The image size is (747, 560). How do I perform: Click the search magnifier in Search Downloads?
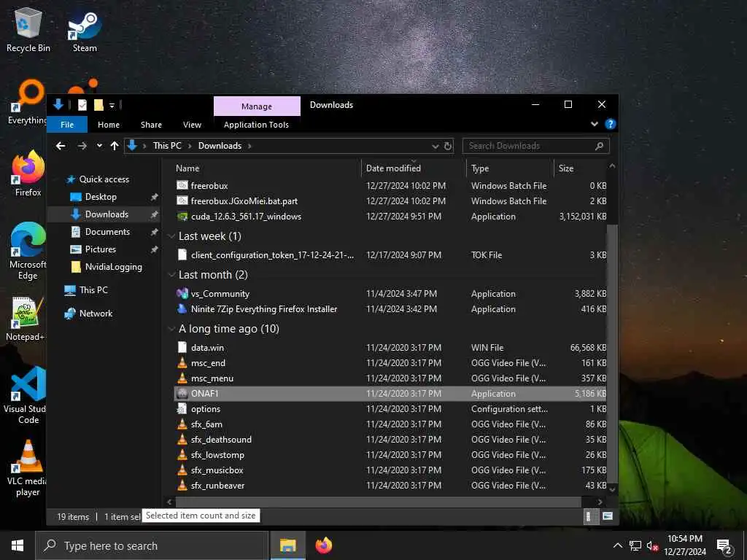pyautogui.click(x=600, y=146)
